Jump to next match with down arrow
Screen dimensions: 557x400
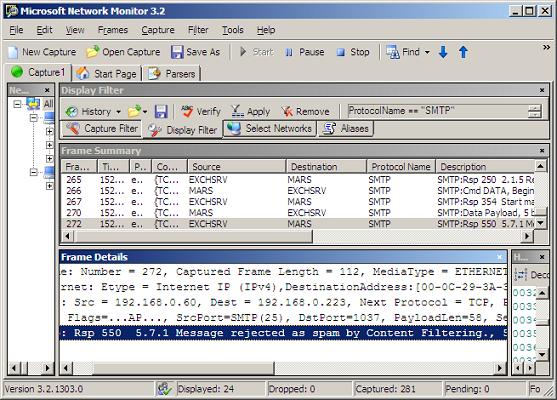[x=443, y=52]
